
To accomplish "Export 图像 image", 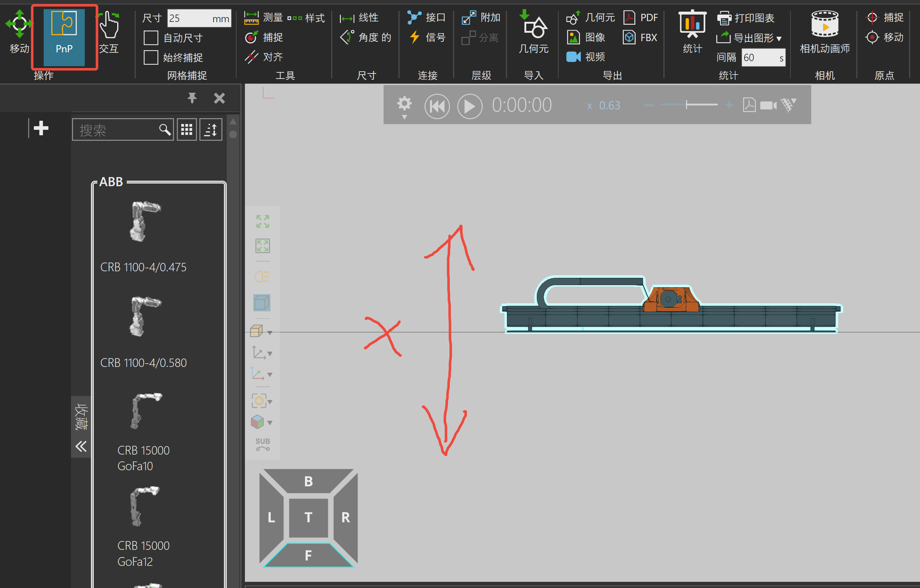I will pos(586,37).
